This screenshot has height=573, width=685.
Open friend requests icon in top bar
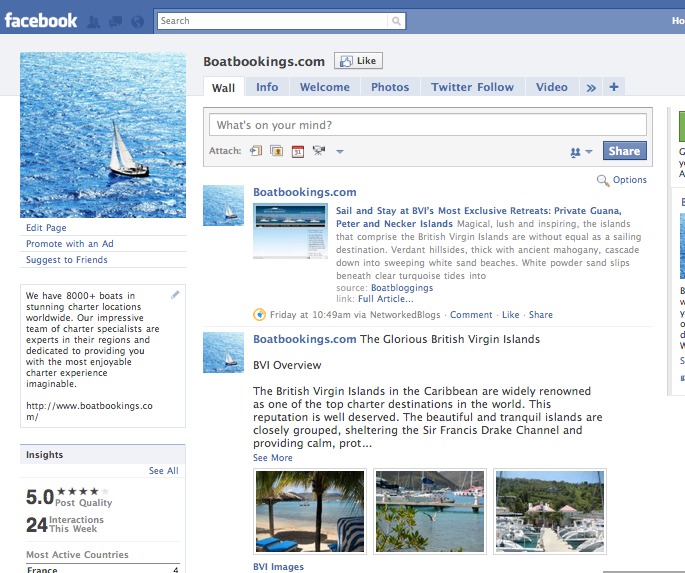93,21
